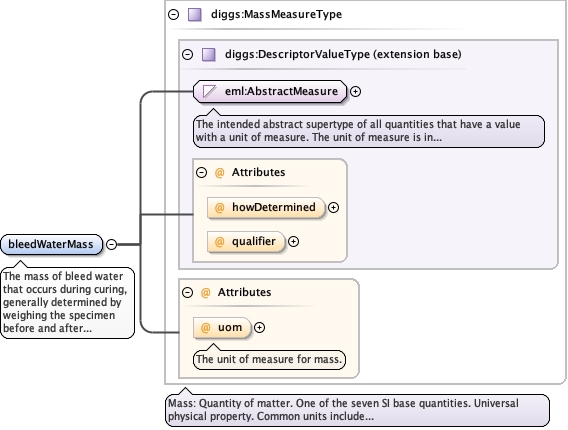The image size is (568, 430).
Task: Click the Attributes label above uom
Action: tap(244, 292)
